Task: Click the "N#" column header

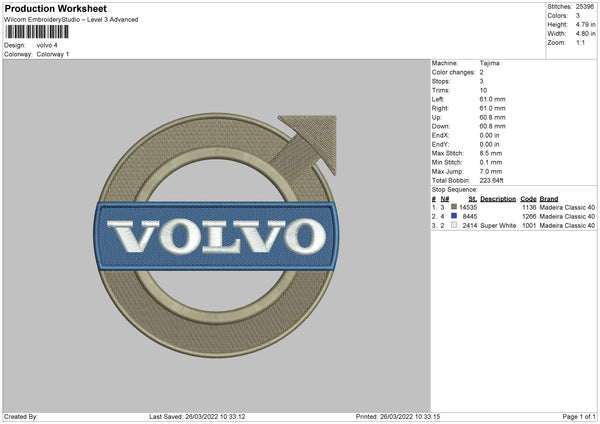Action: (x=445, y=199)
